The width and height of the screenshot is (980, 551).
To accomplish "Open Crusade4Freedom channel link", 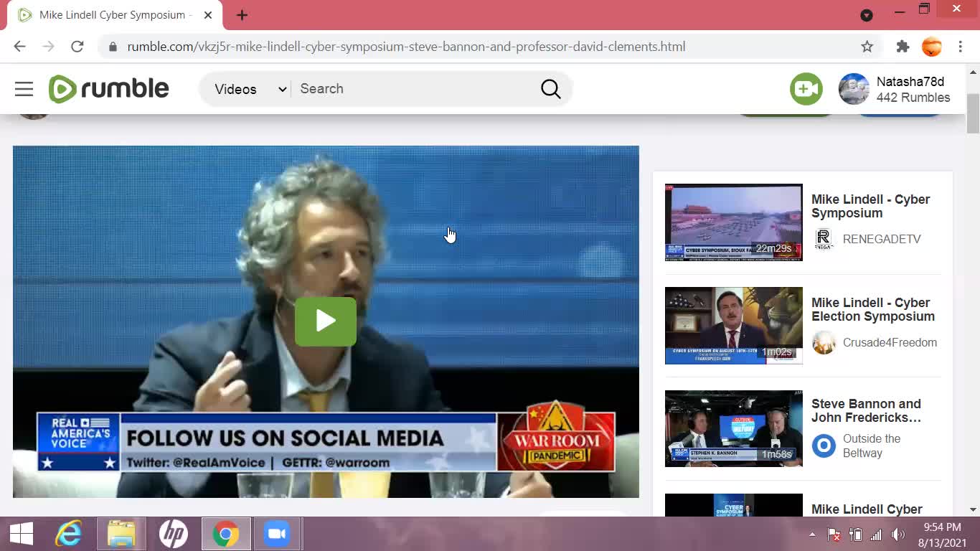I will pyautogui.click(x=890, y=342).
